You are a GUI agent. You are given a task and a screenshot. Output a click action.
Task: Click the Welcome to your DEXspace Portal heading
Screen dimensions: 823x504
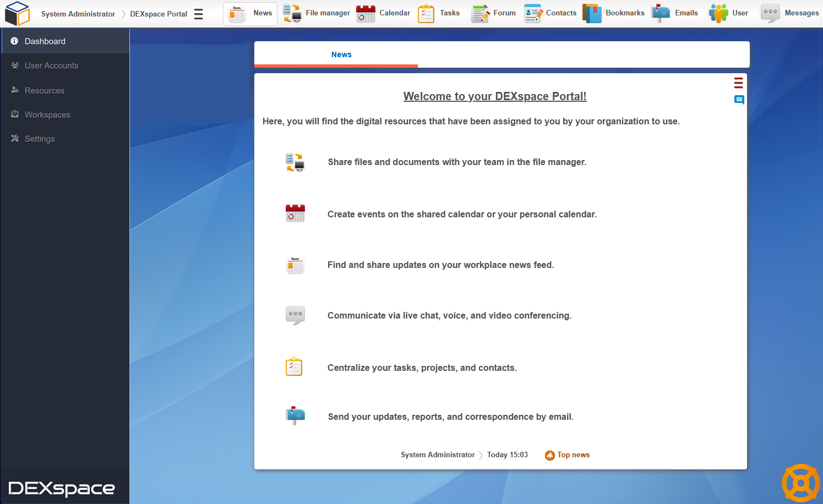[x=495, y=96]
